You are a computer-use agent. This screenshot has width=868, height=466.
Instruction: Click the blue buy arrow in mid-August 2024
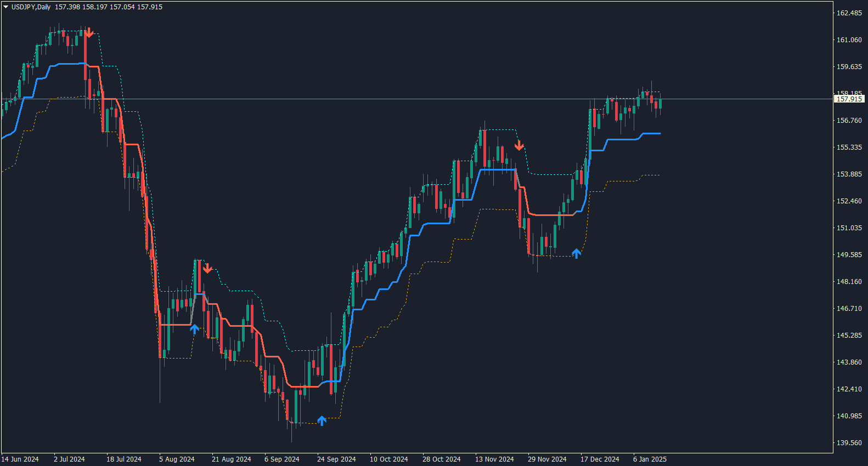(194, 329)
